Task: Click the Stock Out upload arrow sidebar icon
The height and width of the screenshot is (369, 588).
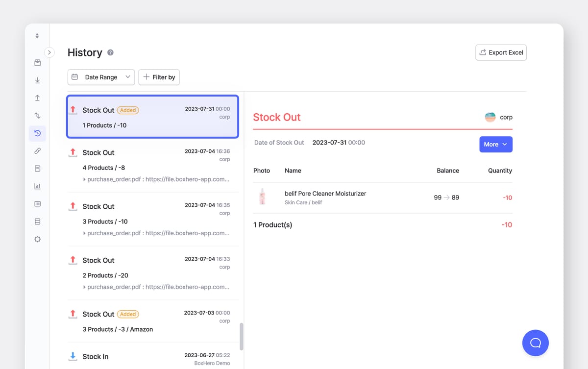Action: point(37,98)
